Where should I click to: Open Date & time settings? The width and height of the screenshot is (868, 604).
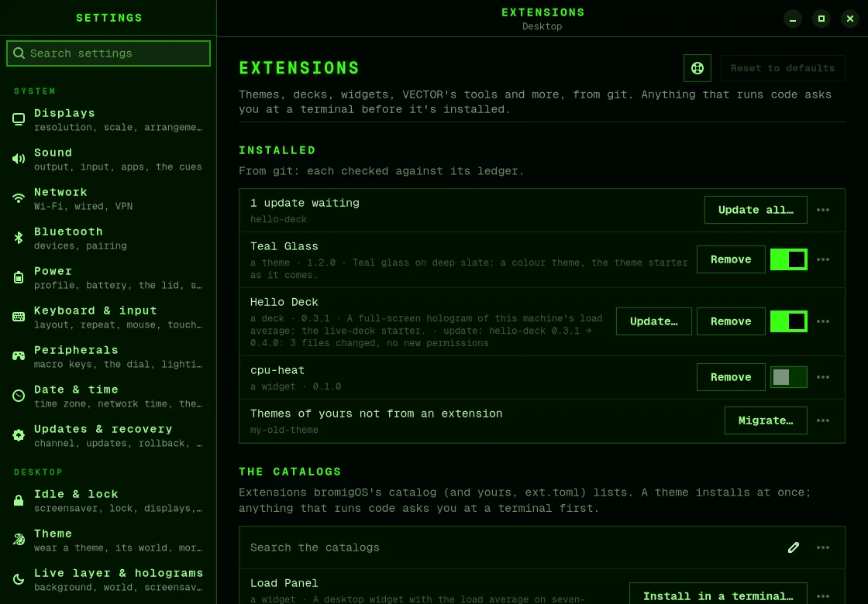coord(108,396)
